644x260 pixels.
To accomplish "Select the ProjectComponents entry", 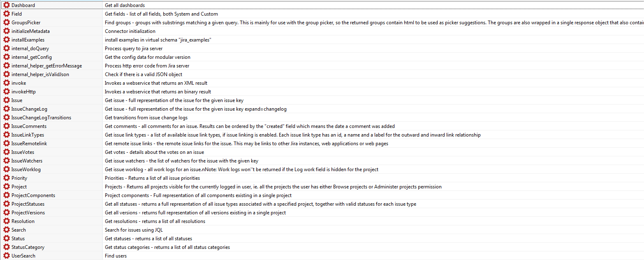I will point(33,195).
